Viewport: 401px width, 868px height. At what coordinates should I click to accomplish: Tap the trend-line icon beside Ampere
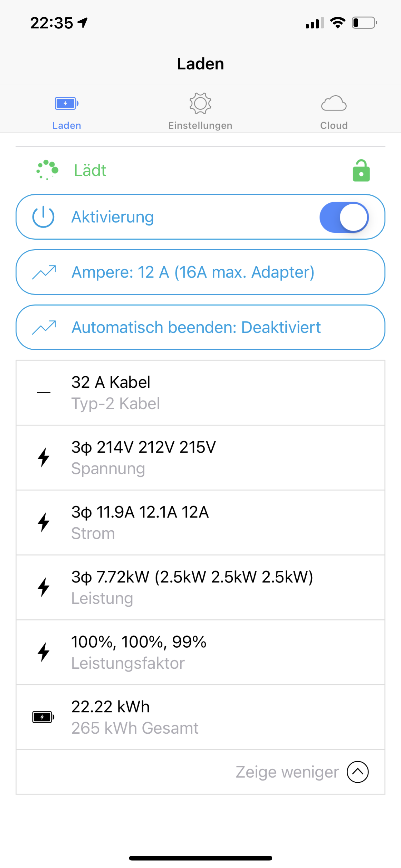[44, 272]
